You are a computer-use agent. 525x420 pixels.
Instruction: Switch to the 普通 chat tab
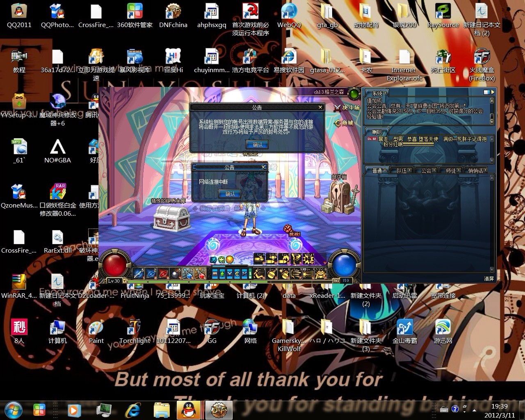click(x=377, y=170)
